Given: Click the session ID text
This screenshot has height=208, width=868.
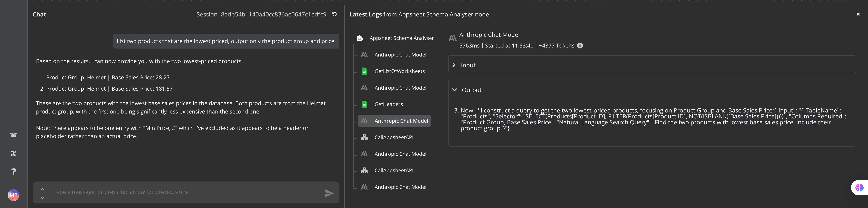Looking at the screenshot, I should (x=273, y=14).
